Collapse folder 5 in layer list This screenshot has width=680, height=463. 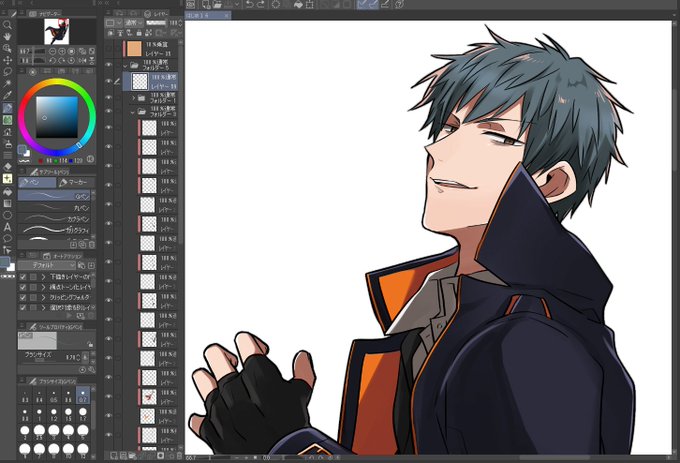(x=126, y=66)
